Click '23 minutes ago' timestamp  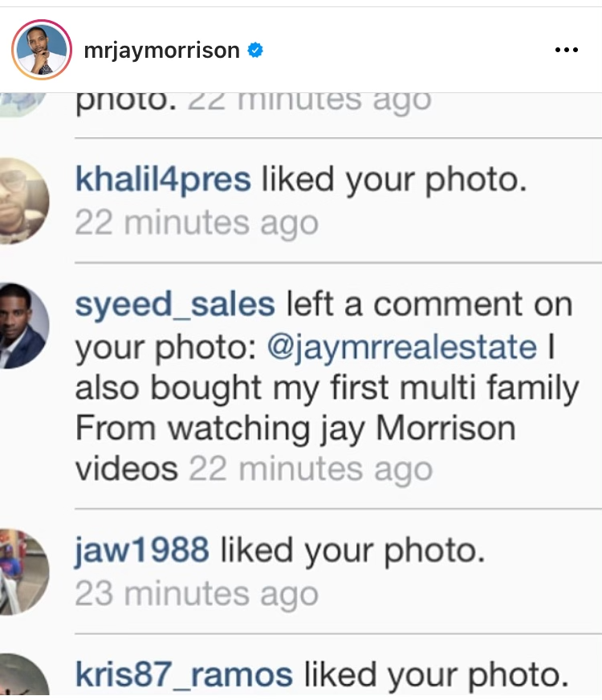tap(197, 594)
